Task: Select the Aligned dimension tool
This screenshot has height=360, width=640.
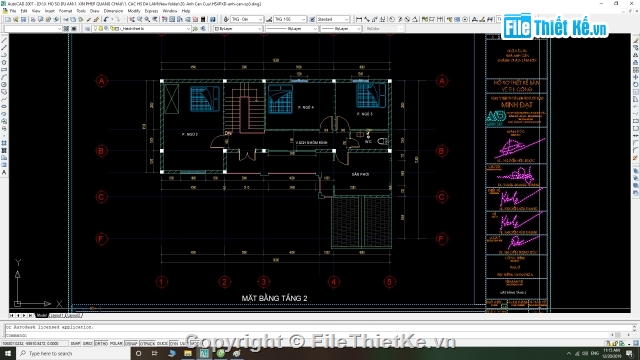Action: (x=367, y=19)
